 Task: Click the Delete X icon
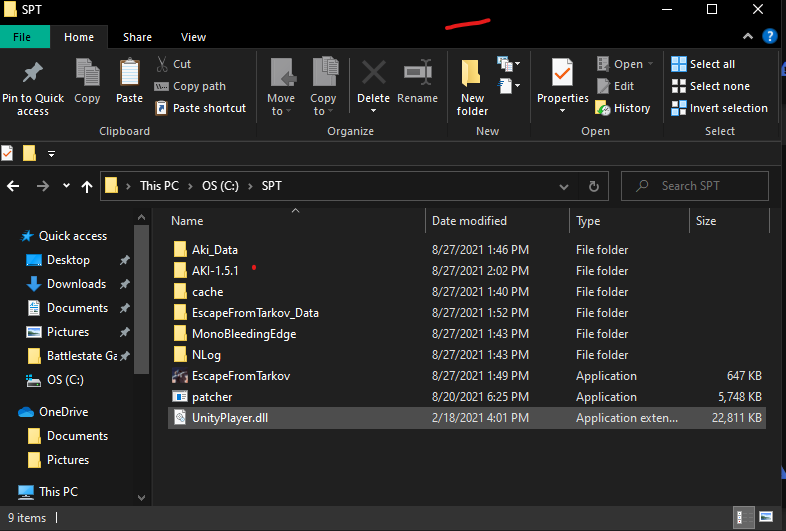pos(373,73)
